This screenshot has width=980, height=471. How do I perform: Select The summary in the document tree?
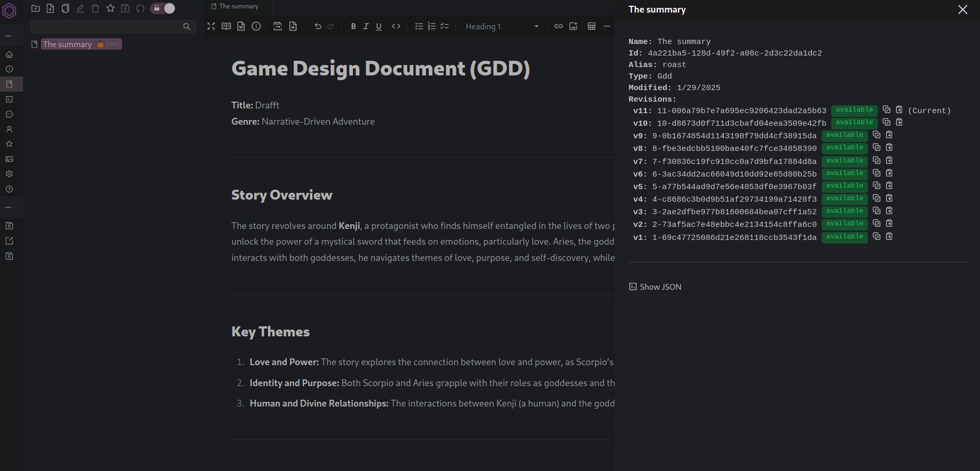coord(67,45)
